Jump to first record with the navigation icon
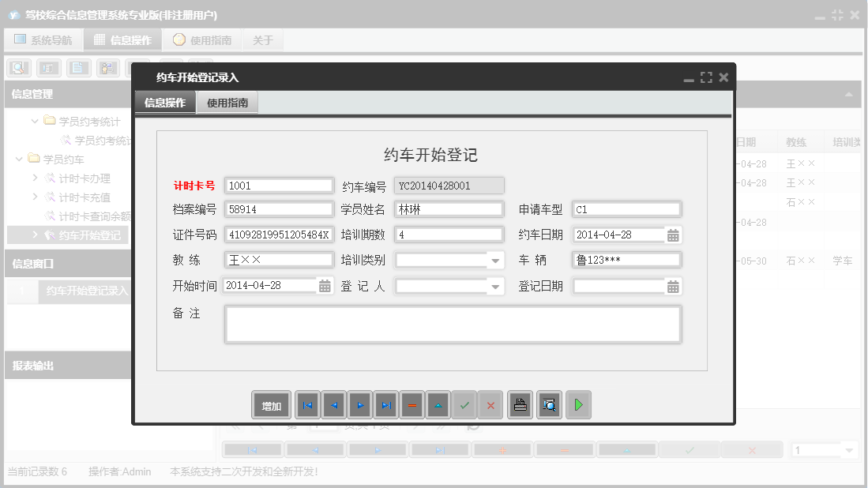This screenshot has width=868, height=488. tap(307, 404)
